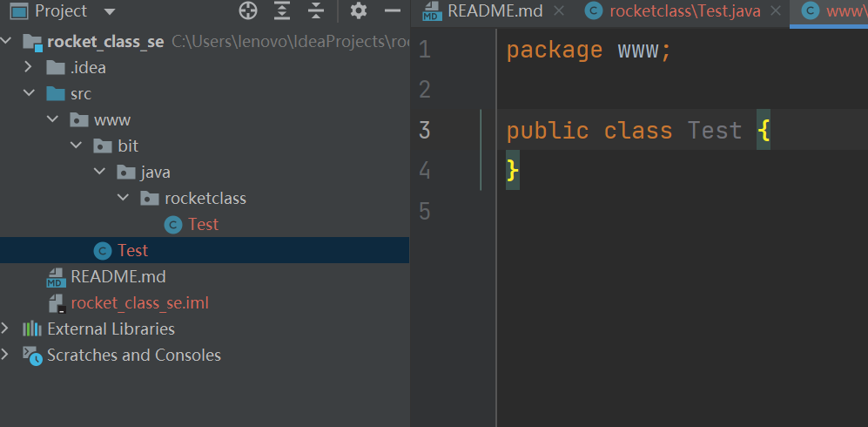This screenshot has height=427, width=868.
Task: Click the class name 'Test' in editor
Action: tap(715, 131)
